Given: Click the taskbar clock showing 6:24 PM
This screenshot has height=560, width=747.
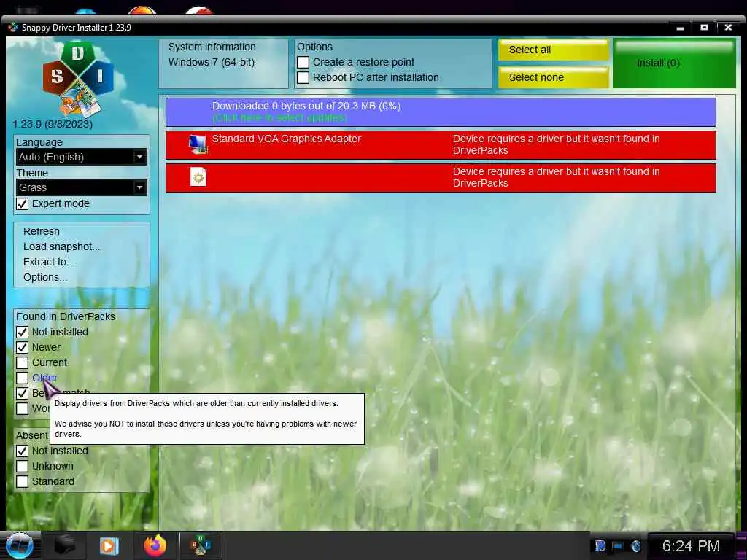Looking at the screenshot, I should click(691, 545).
